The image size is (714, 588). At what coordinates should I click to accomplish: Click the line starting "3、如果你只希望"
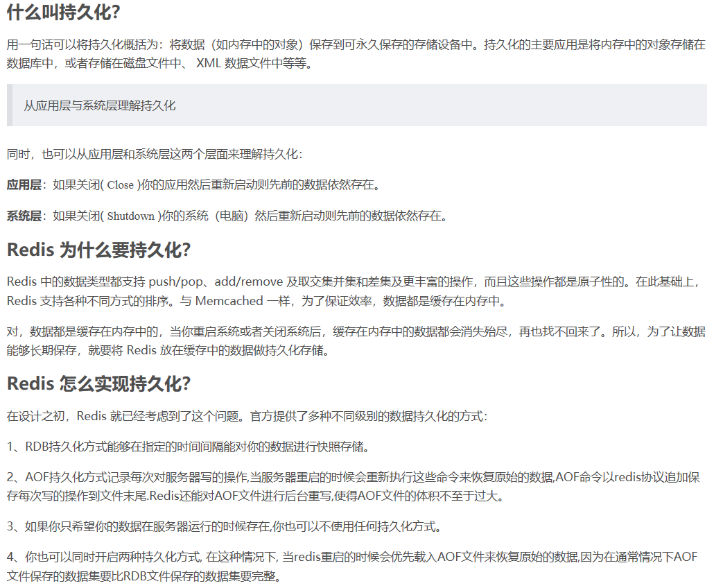(x=225, y=526)
